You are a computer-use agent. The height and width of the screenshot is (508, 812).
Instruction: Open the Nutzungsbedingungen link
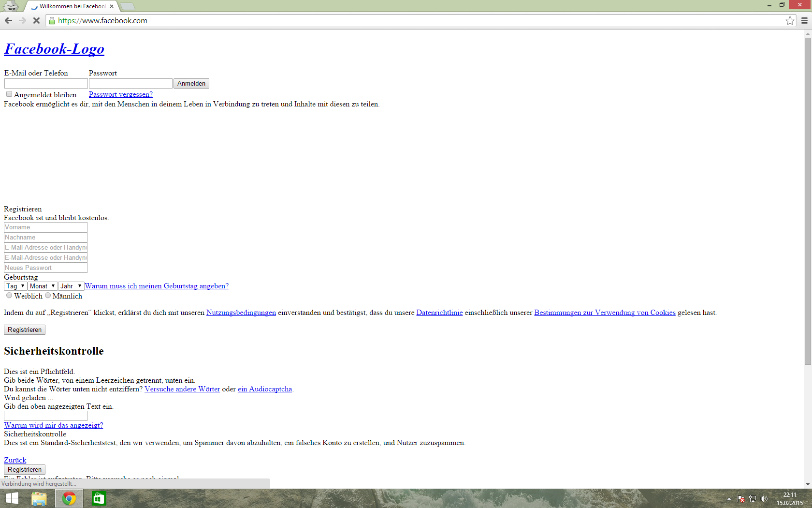click(x=241, y=313)
